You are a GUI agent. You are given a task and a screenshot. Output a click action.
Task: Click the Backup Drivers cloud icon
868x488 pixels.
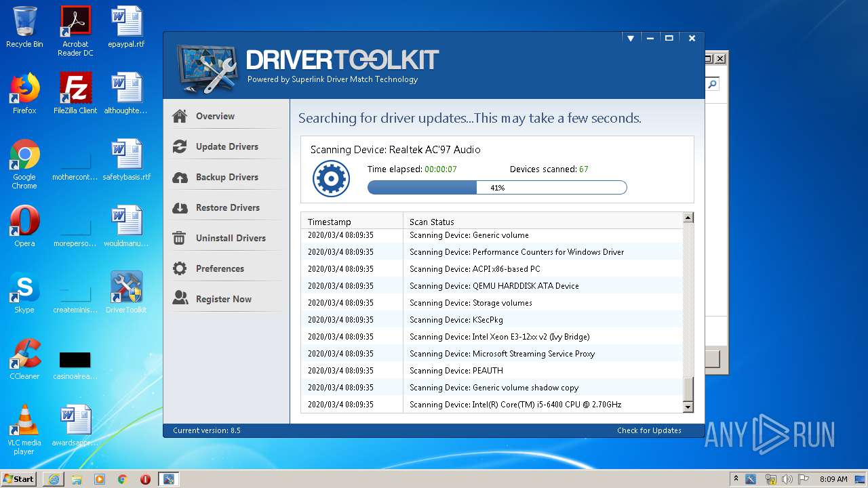[x=180, y=177]
